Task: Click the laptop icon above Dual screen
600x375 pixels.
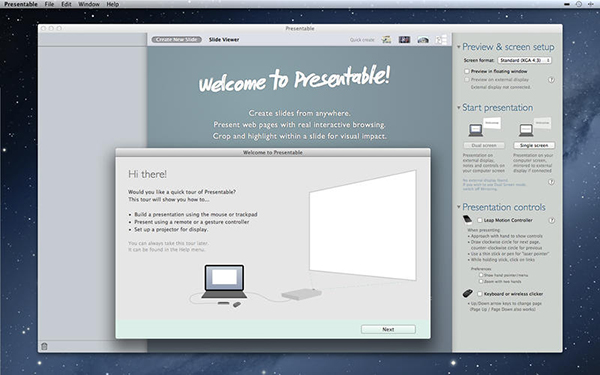Action: coord(476,130)
